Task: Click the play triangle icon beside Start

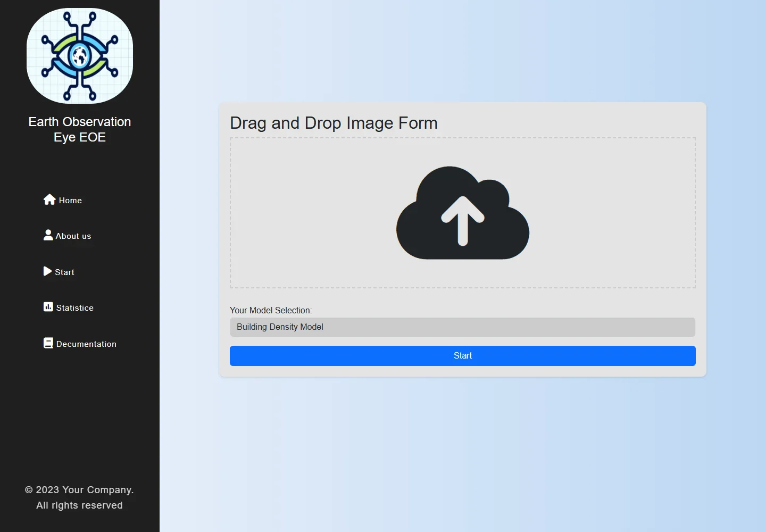Action: click(x=47, y=271)
